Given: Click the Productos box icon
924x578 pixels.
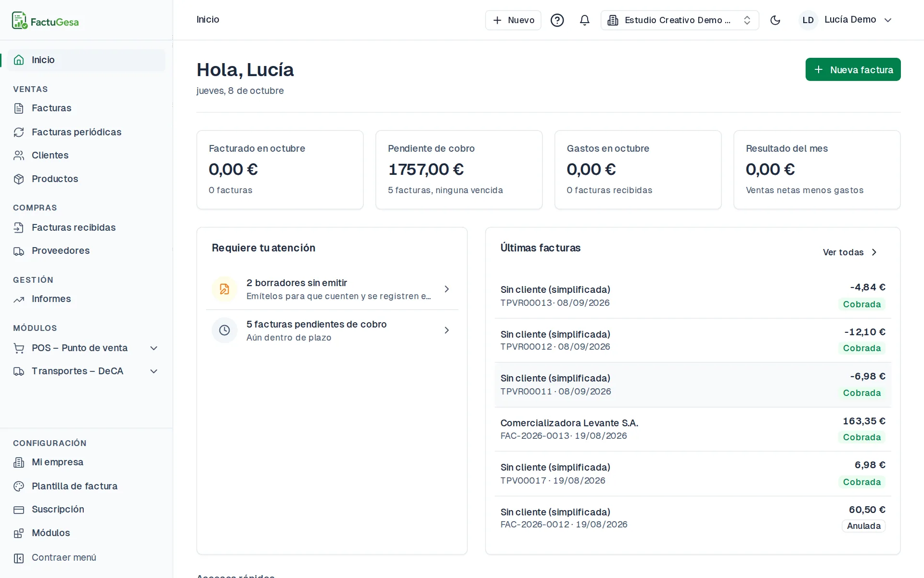Looking at the screenshot, I should click(19, 179).
